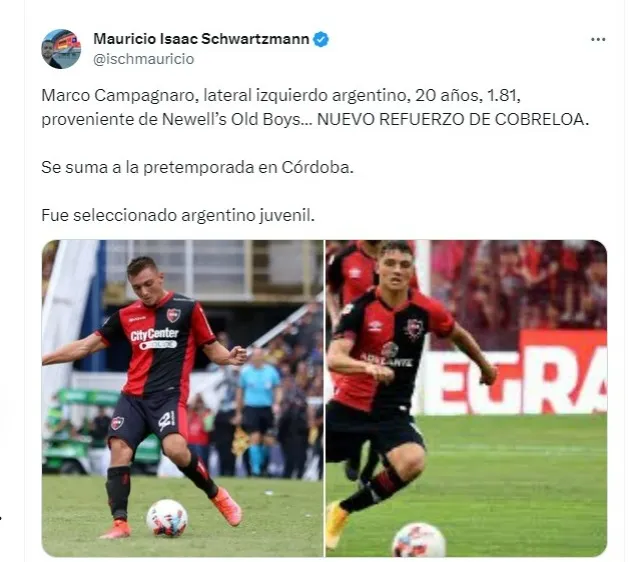Open Mauricio Isaac Schwartzmann's profile avatar
The height and width of the screenshot is (562, 638).
click(x=61, y=49)
